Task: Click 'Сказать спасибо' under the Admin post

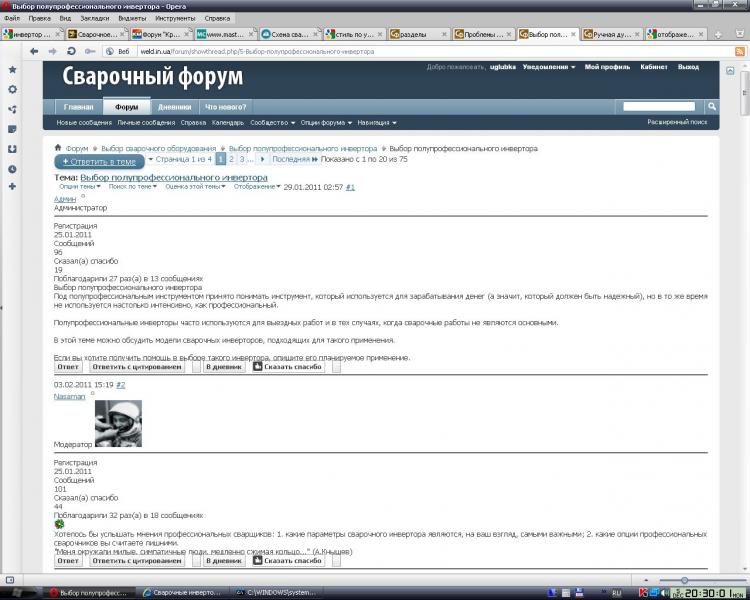Action: pos(291,367)
